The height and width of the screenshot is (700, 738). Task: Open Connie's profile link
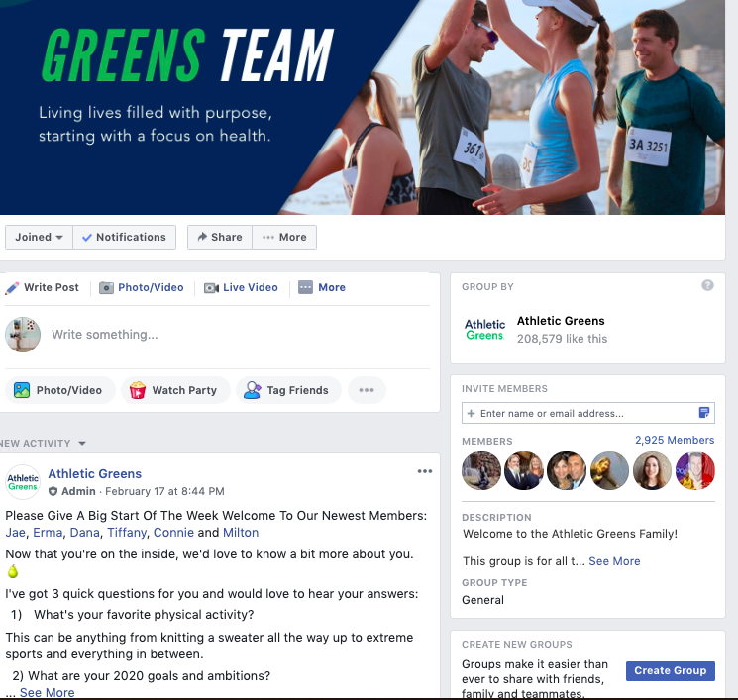[x=173, y=533]
